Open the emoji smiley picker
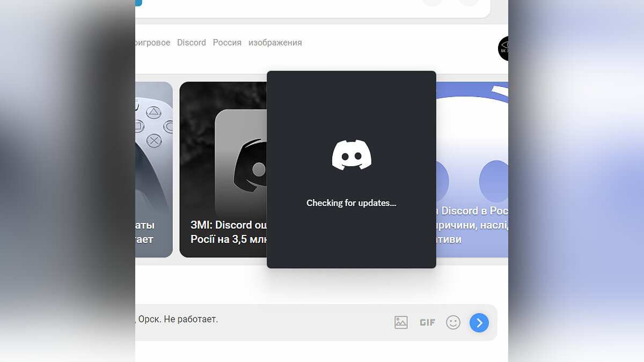The height and width of the screenshot is (362, 644). point(453,322)
